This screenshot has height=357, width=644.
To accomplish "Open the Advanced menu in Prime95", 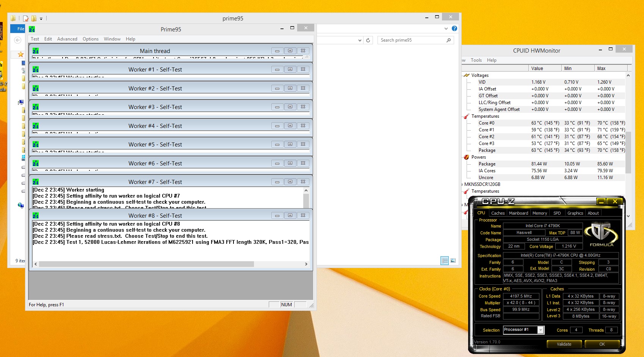I will [x=67, y=39].
